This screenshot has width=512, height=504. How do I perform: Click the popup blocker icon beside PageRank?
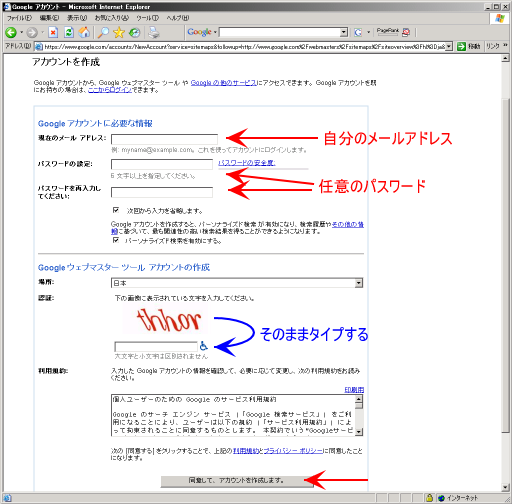(406, 32)
